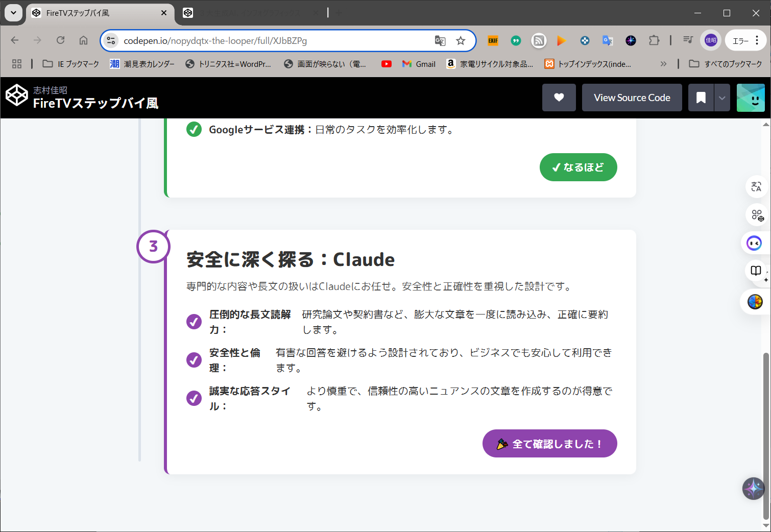Image resolution: width=771 pixels, height=532 pixels.
Task: Click the purple face assistant icon
Action: pyautogui.click(x=754, y=243)
